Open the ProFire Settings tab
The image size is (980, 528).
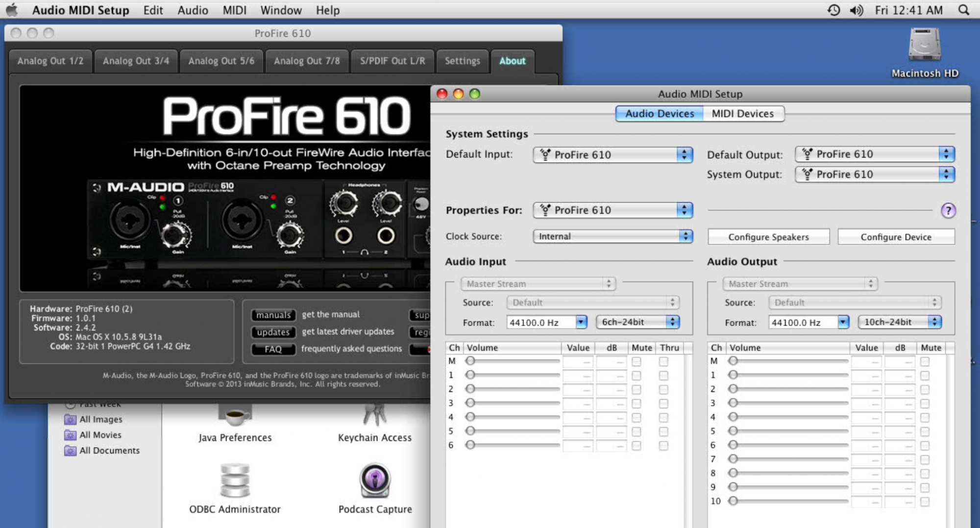pos(462,61)
